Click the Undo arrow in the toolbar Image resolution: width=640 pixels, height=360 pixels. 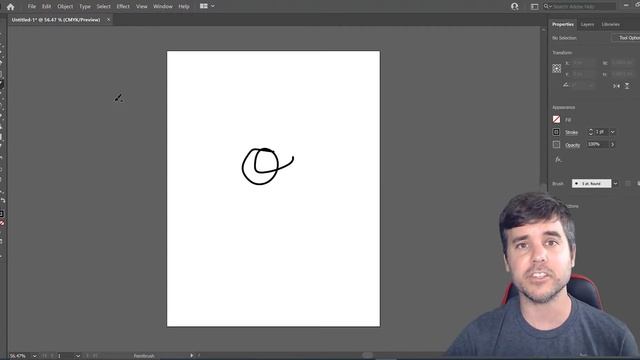pos(3,200)
